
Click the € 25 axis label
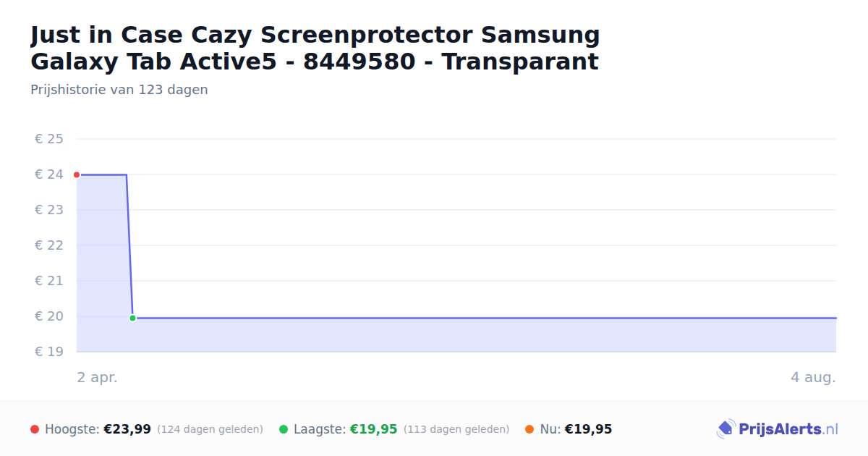click(x=49, y=139)
